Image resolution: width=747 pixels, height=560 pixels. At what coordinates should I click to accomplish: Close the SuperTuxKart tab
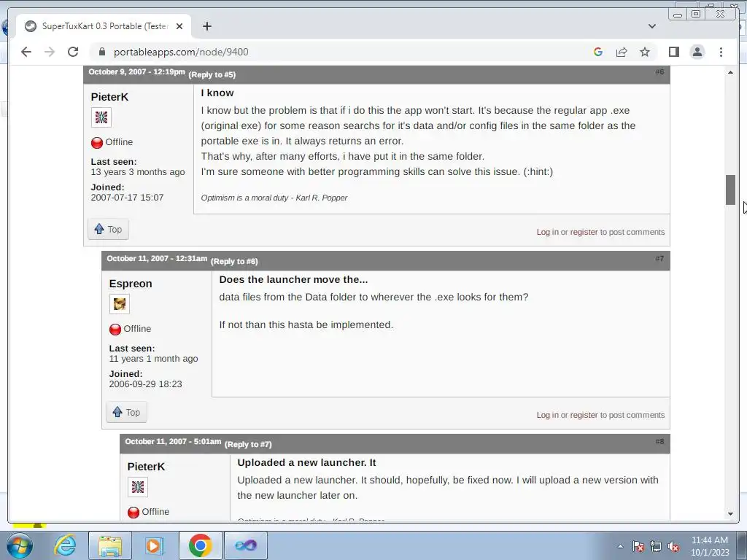179,26
